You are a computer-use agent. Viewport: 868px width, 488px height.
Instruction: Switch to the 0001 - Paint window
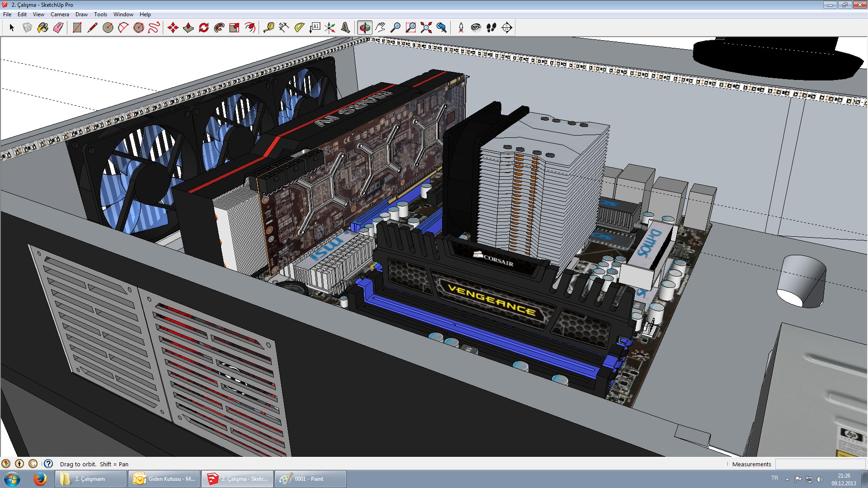tap(311, 479)
